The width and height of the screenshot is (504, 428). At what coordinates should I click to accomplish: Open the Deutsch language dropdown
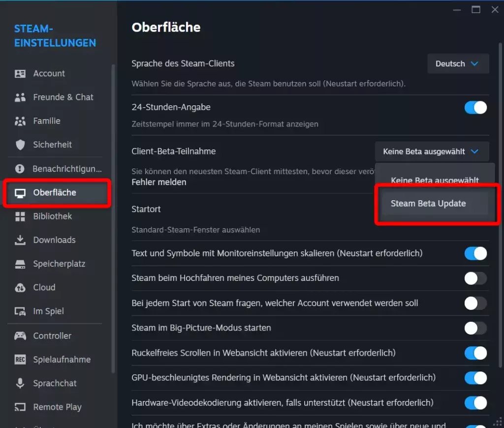[x=458, y=64]
